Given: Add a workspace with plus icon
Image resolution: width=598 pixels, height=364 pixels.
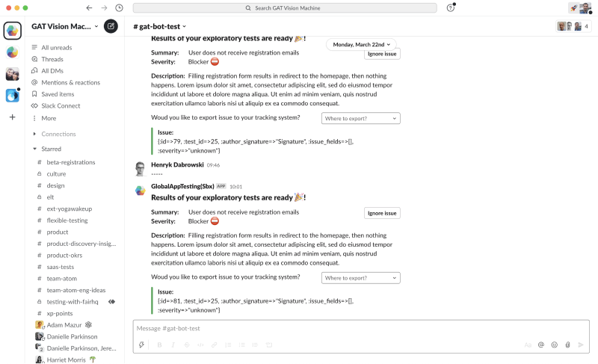Looking at the screenshot, I should pos(12,117).
